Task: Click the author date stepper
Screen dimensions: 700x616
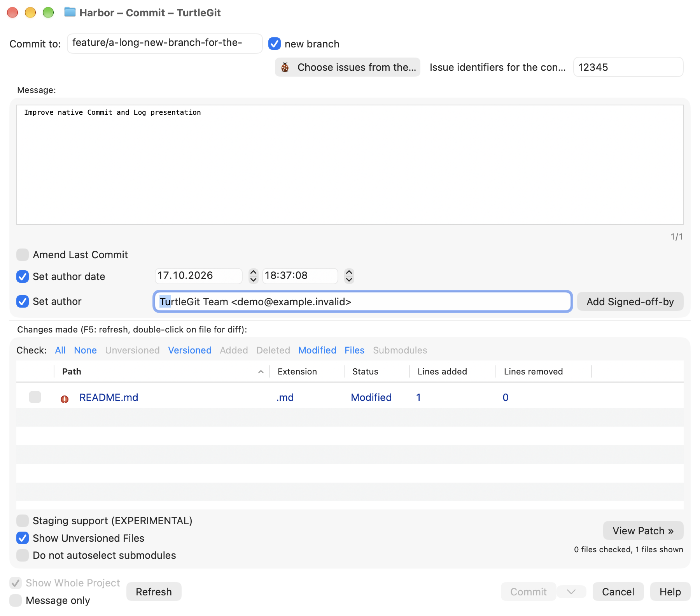Action: pos(254,276)
